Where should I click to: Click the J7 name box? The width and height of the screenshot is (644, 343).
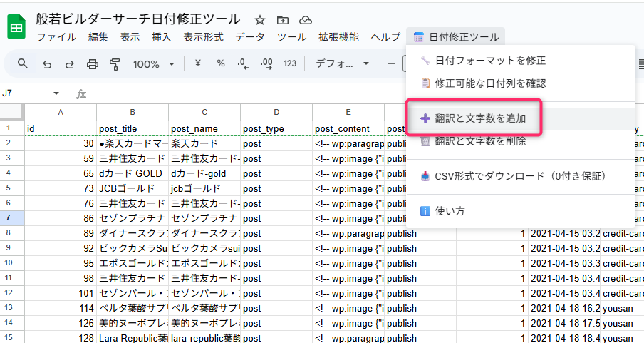(x=26, y=93)
